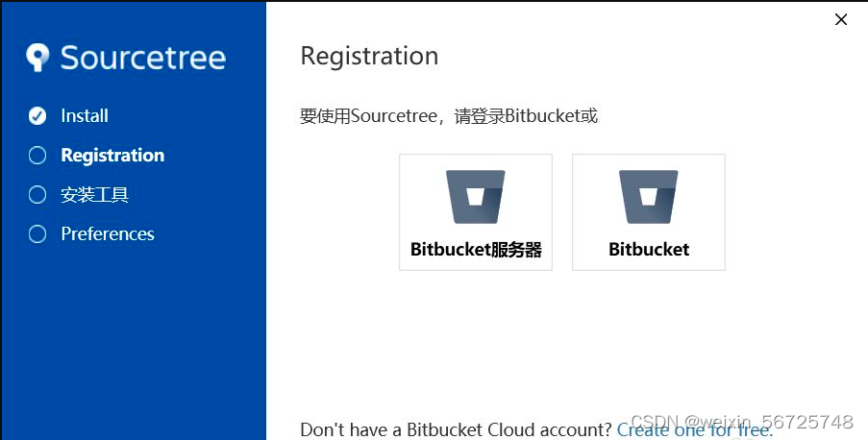This screenshot has width=868, height=440.
Task: Click the Don't have a Bitbucket Cloud account text
Action: pos(456,430)
